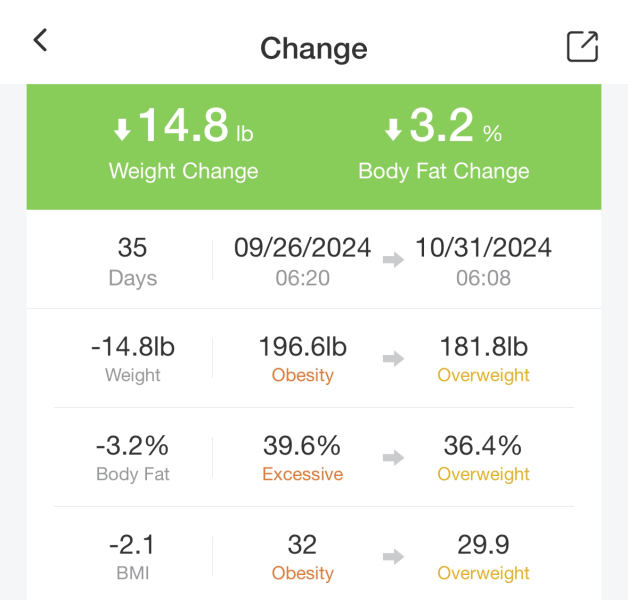Tap the Change page title
The image size is (628, 600).
(313, 48)
